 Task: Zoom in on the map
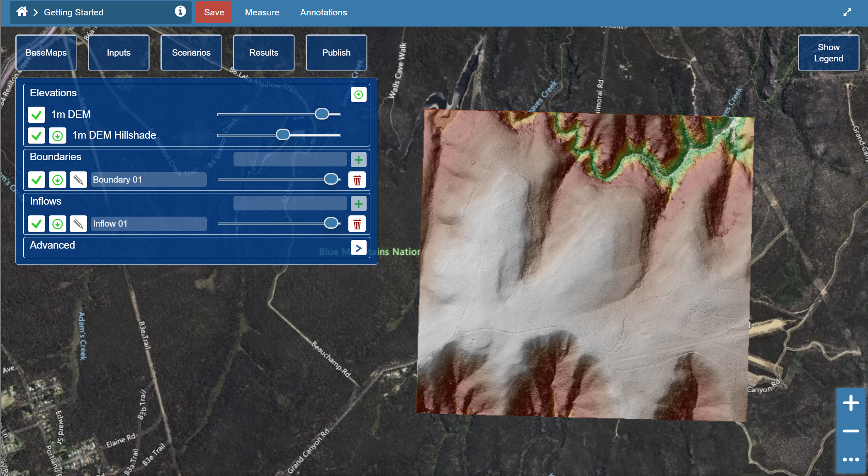(851, 403)
